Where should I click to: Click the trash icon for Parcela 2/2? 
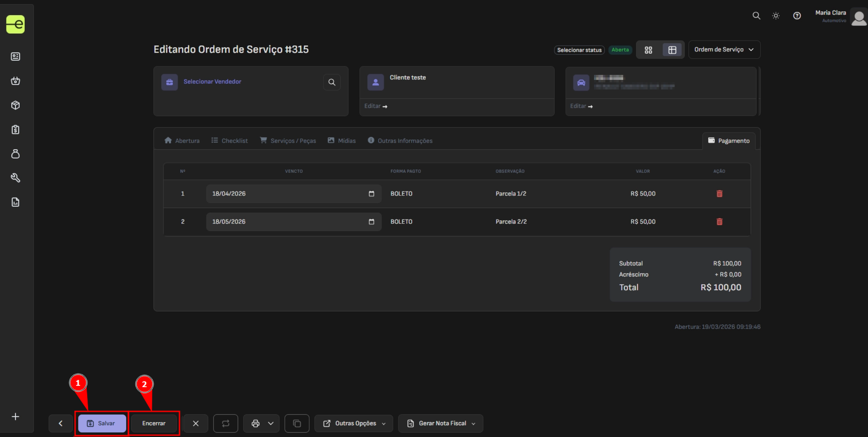(719, 222)
